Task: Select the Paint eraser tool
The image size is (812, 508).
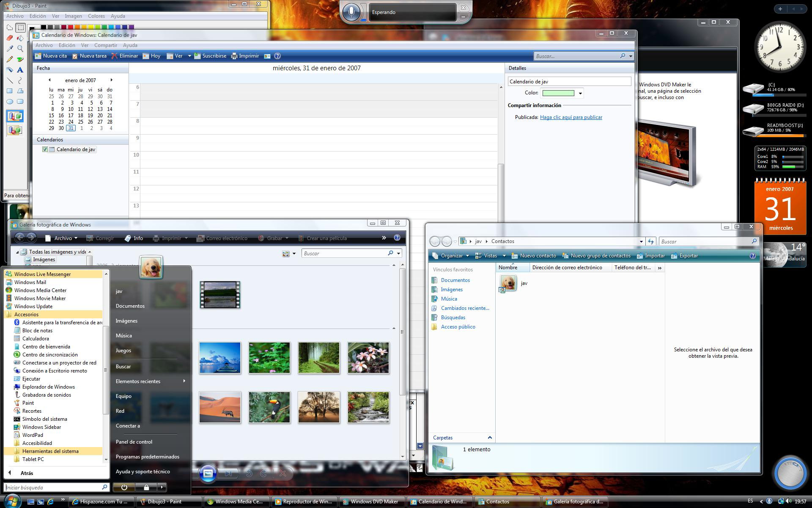Action: click(10, 38)
